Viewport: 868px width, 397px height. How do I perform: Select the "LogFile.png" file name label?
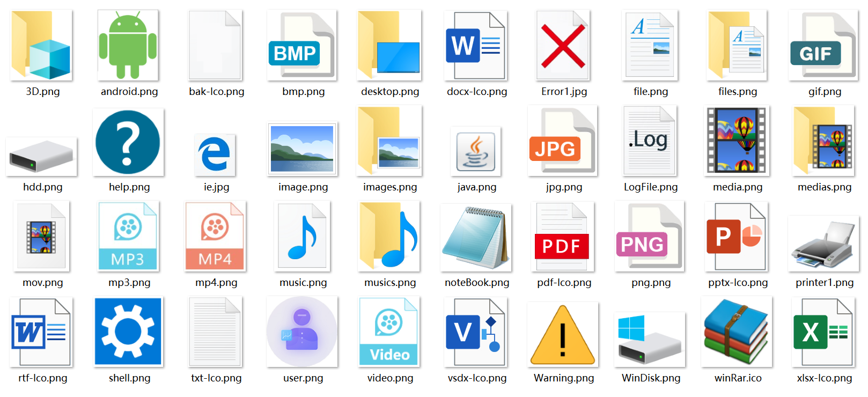(x=651, y=187)
